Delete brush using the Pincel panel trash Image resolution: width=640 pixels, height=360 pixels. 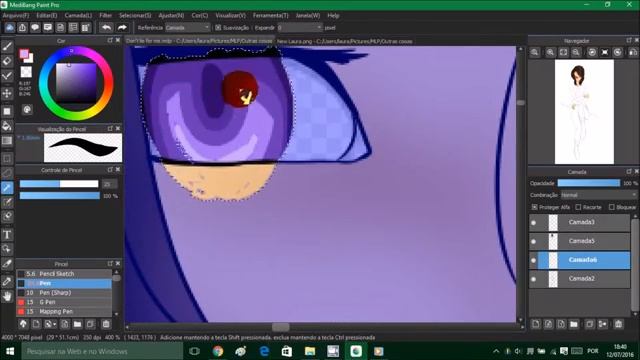(106, 324)
